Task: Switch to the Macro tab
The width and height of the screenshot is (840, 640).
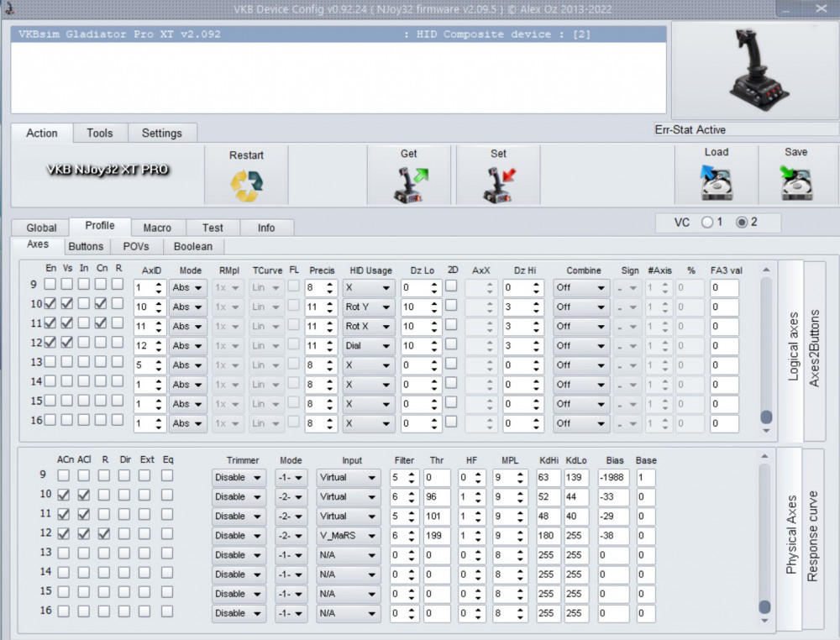Action: [x=158, y=228]
